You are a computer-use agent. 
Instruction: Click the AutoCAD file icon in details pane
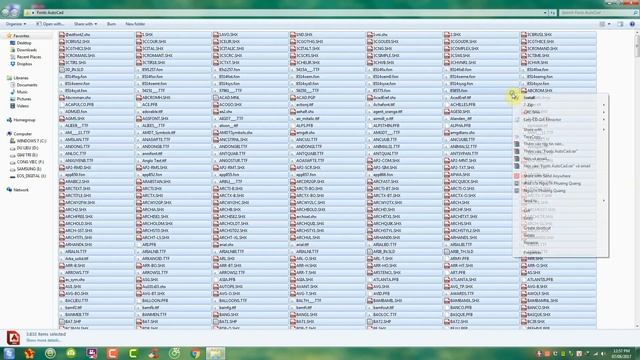[13, 338]
